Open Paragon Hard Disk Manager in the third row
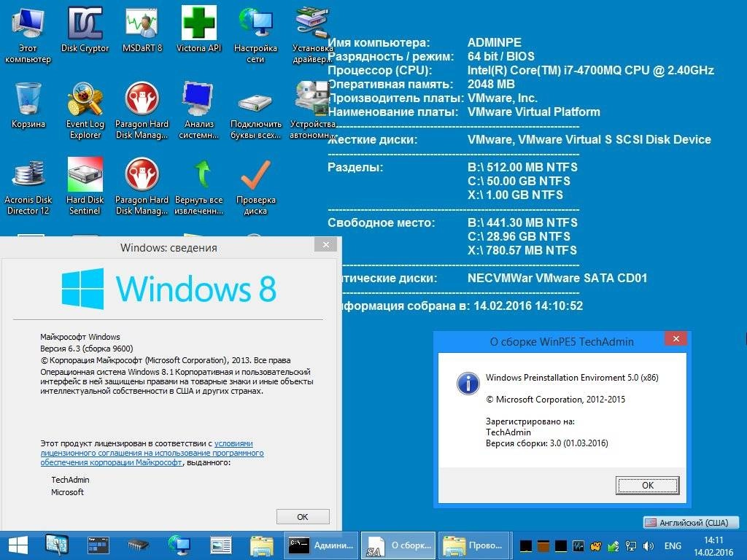 tap(142, 187)
